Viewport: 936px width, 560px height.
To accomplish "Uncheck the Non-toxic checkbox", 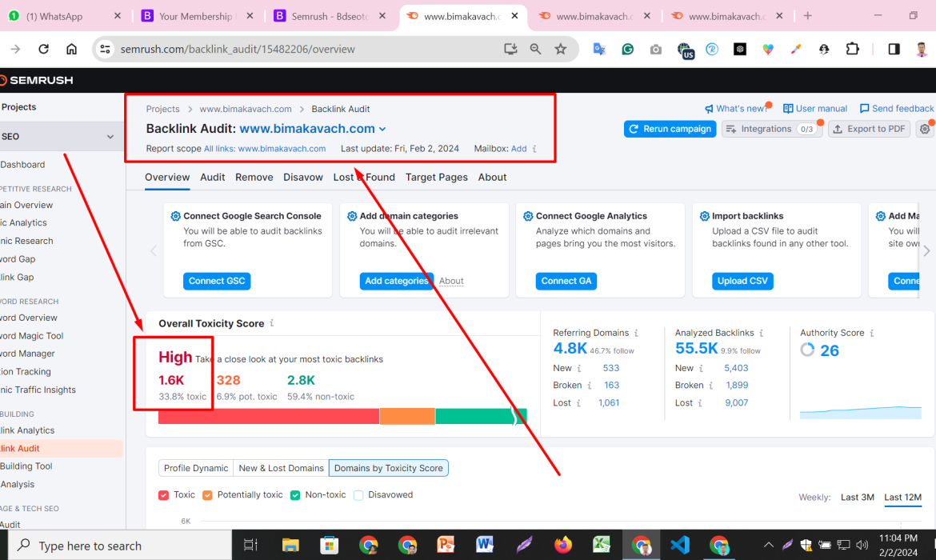I will (295, 495).
